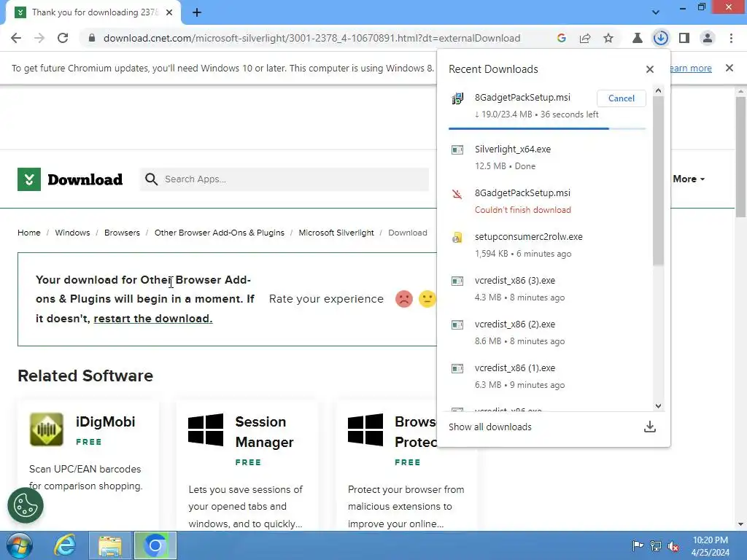Image resolution: width=747 pixels, height=560 pixels.
Task: Click the download progress bar
Action: coord(547,128)
